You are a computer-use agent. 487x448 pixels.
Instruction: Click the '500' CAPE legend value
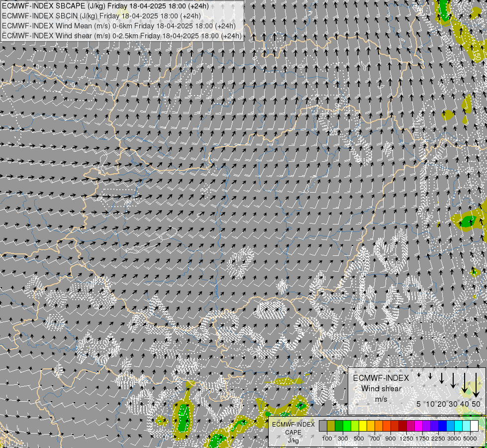tap(359, 439)
